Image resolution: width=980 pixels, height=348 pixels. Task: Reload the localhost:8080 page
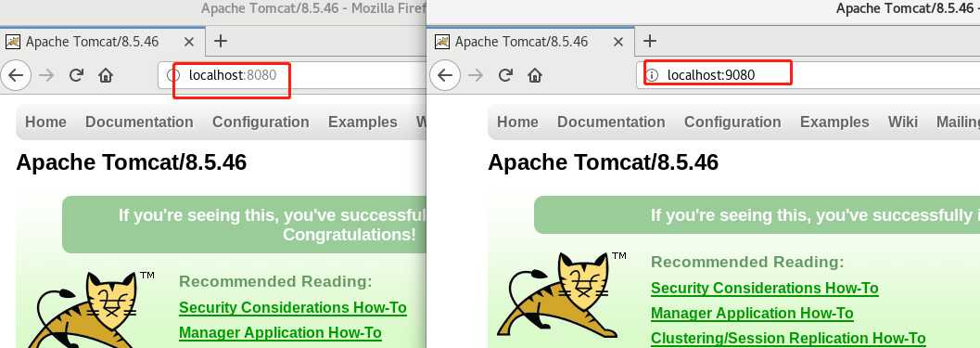pyautogui.click(x=76, y=76)
